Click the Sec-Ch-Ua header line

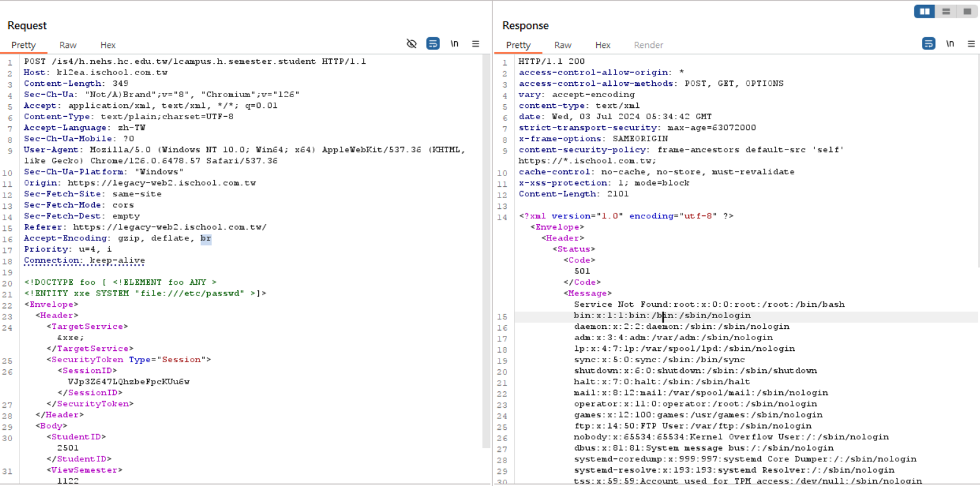pos(162,95)
